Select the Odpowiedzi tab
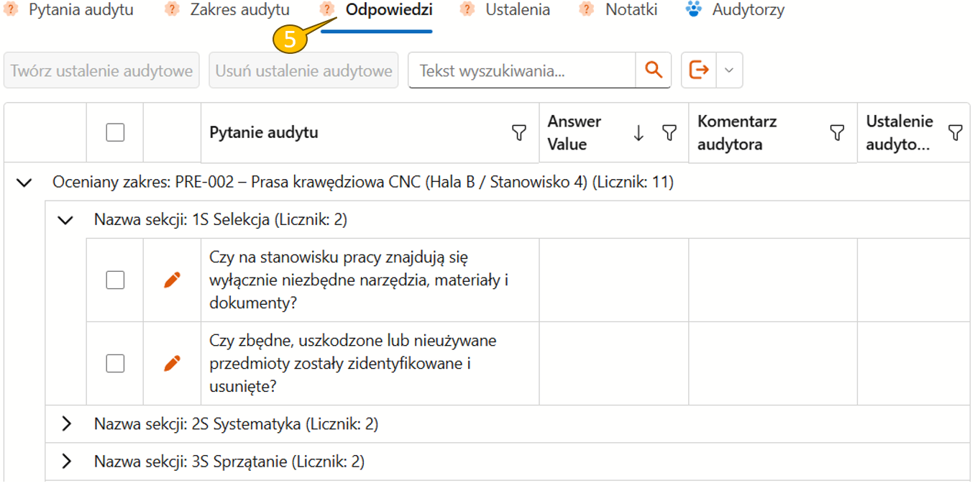 click(389, 10)
